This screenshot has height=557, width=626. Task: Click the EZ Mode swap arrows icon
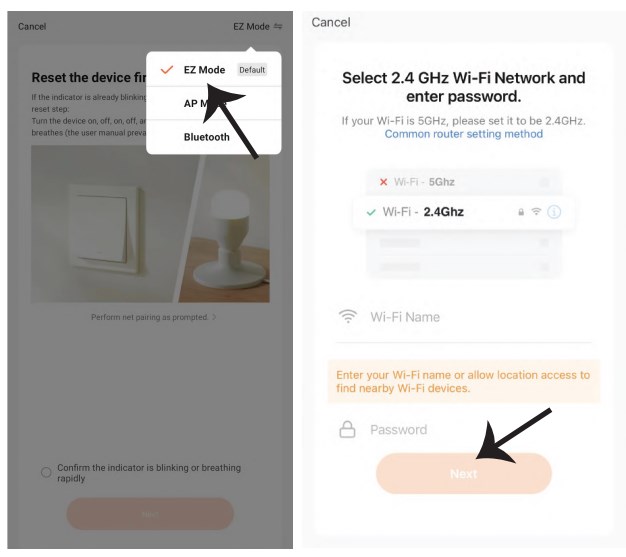(x=278, y=26)
